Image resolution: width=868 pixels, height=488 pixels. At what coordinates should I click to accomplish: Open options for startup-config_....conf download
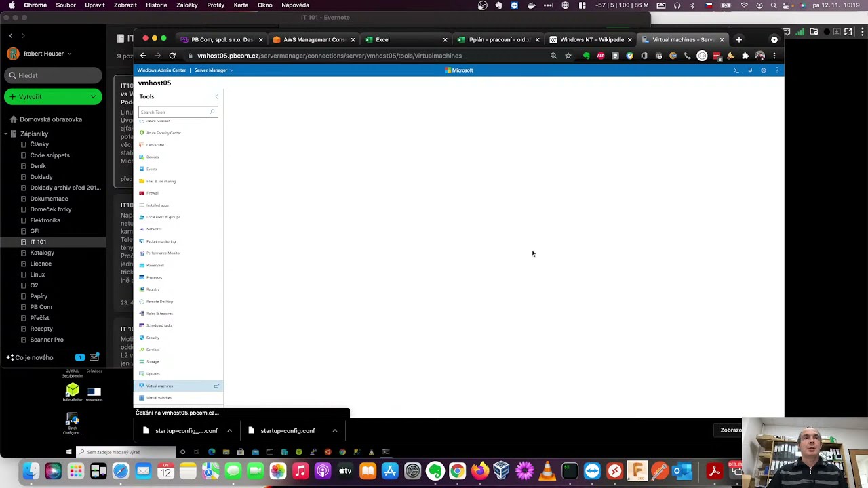(x=229, y=431)
